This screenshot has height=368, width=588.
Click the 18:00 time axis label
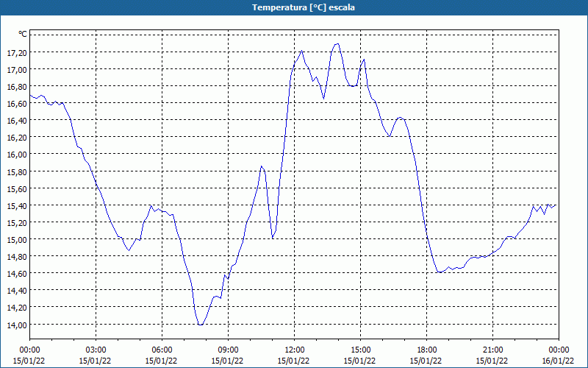427,350
